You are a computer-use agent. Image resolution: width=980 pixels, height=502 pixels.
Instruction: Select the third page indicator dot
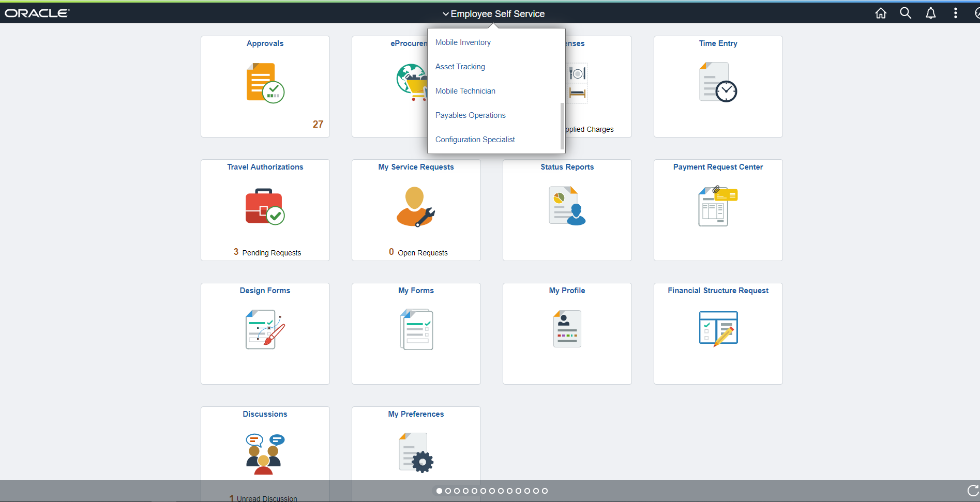pos(457,491)
